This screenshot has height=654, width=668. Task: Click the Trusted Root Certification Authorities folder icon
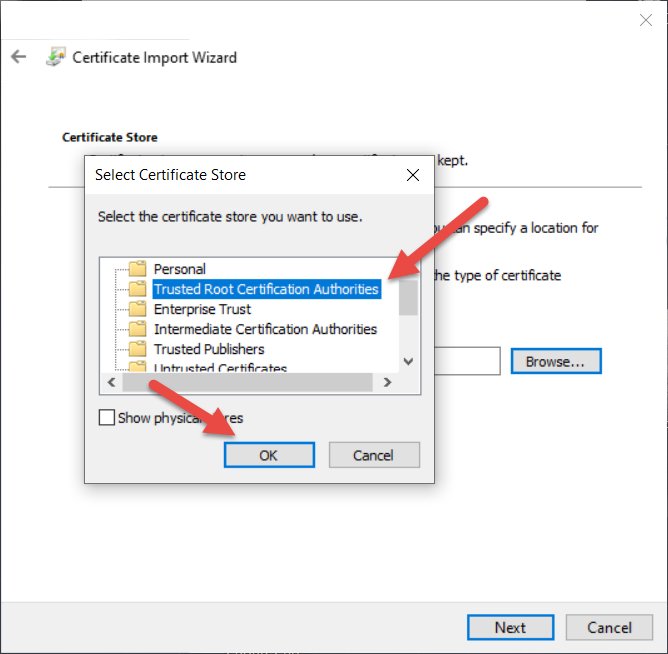(x=137, y=289)
